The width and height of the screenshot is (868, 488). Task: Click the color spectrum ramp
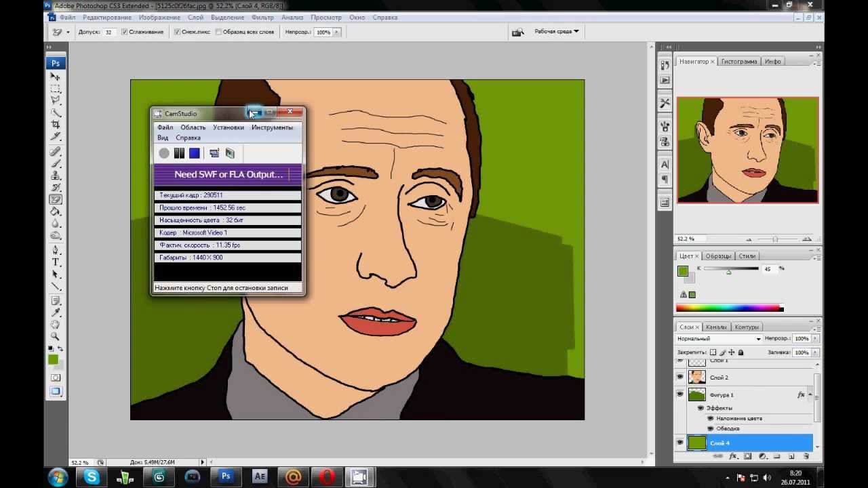[730, 308]
